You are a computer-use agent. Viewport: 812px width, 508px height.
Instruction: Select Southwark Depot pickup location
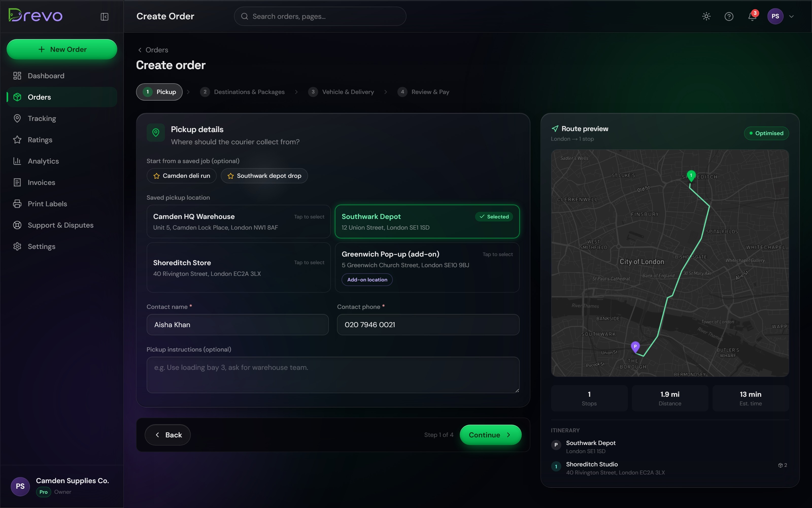coord(427,221)
